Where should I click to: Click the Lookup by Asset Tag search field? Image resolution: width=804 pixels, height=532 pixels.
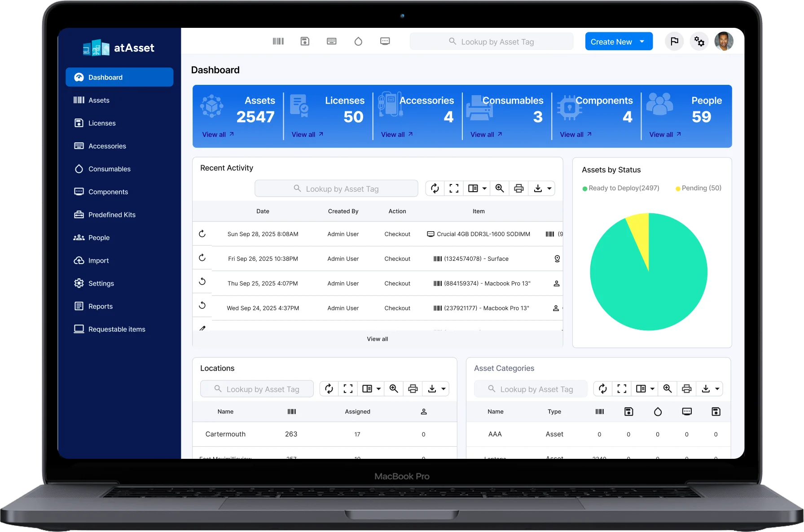click(492, 41)
